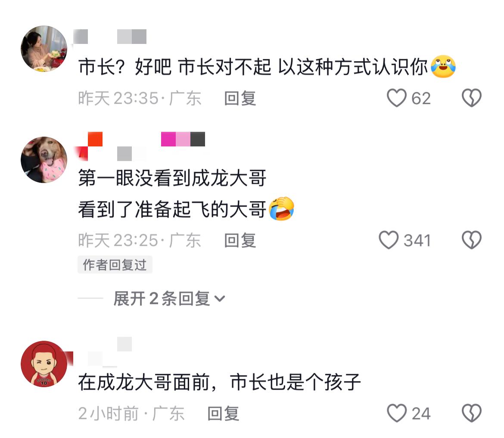Screen dimensions: 504x438
Task: Like the comment with 62 likes
Action: [x=396, y=98]
